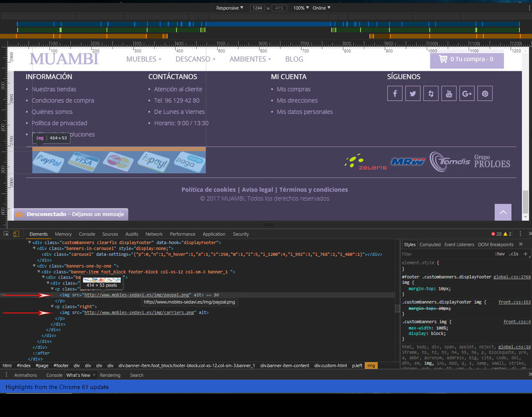
Task: Open the Rendering drawer tab
Action: (110, 375)
